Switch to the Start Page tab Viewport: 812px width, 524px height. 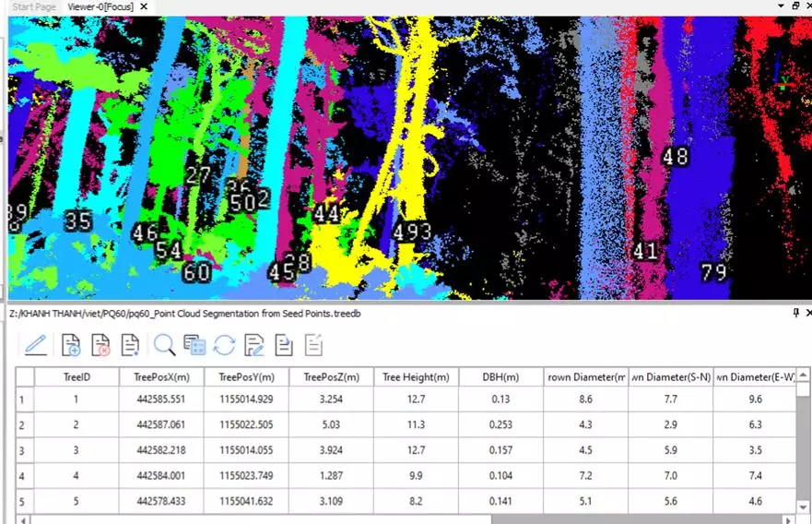[34, 6]
